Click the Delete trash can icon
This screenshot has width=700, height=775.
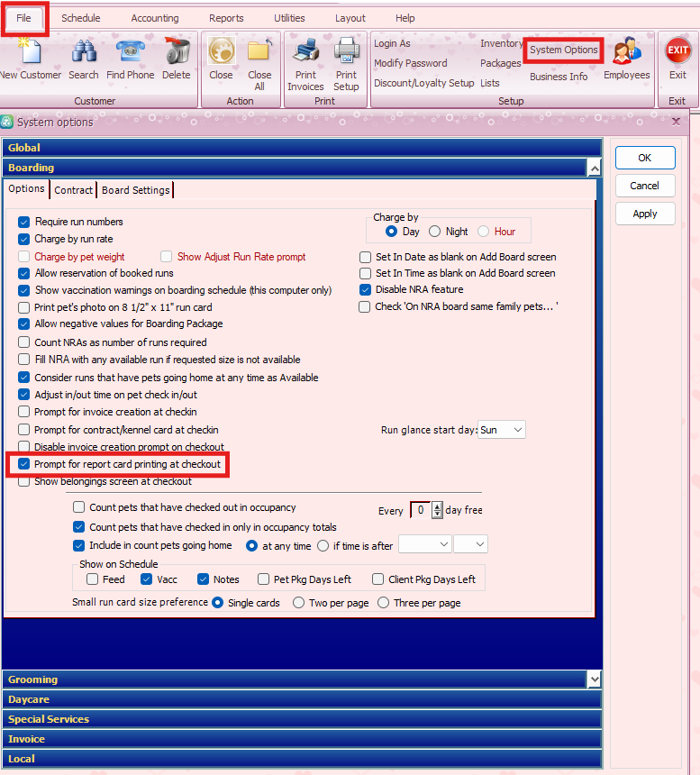click(177, 50)
